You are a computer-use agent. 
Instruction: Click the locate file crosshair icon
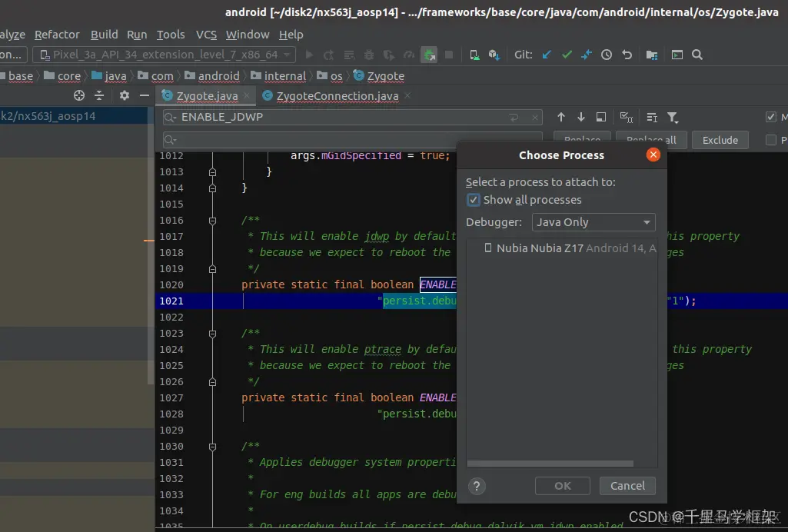(x=79, y=95)
